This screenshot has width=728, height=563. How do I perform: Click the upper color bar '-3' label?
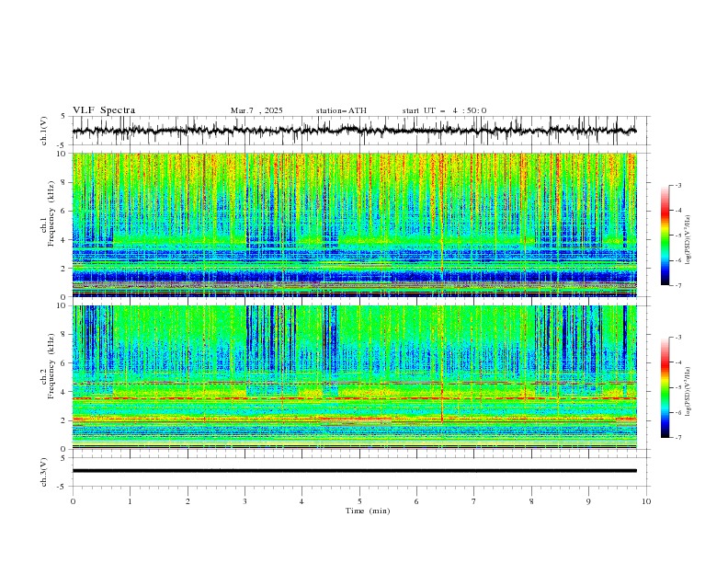677,185
